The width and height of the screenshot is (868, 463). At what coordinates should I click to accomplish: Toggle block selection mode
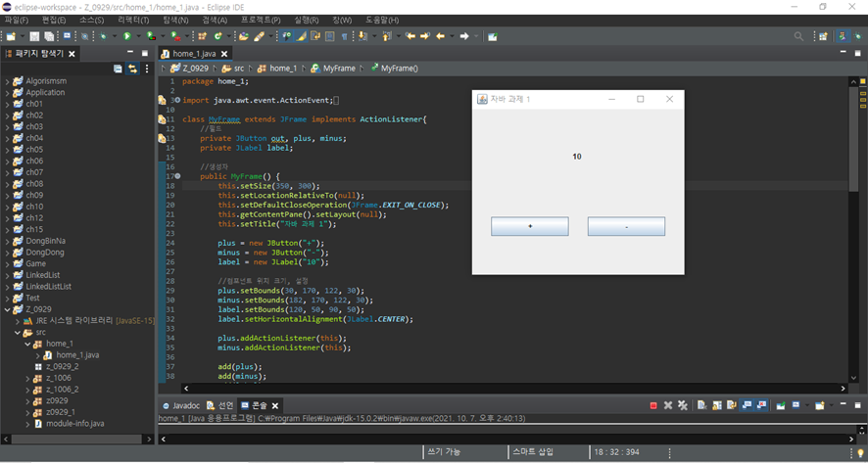(x=329, y=36)
